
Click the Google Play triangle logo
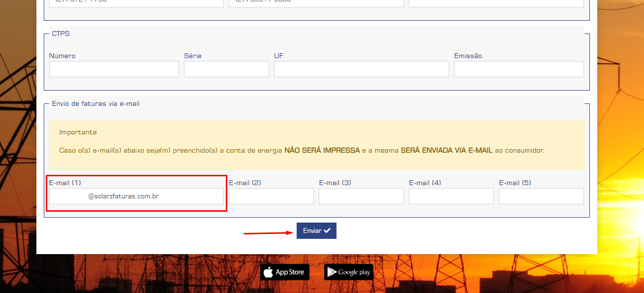coord(332,272)
